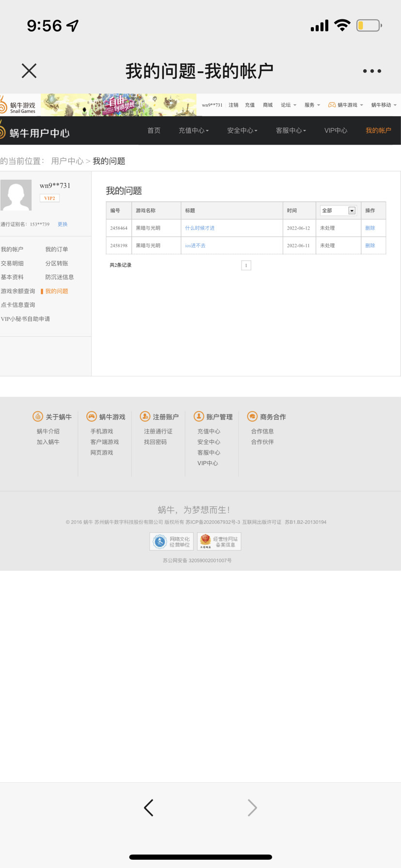Image resolution: width=401 pixels, height=868 pixels.
Task: Click 充值 in the top bar
Action: 250,105
